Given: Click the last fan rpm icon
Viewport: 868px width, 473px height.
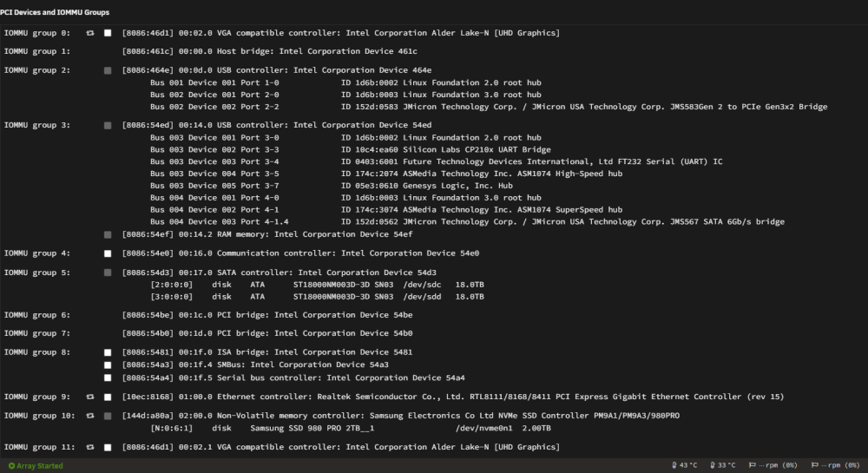Looking at the screenshot, I should coord(815,465).
